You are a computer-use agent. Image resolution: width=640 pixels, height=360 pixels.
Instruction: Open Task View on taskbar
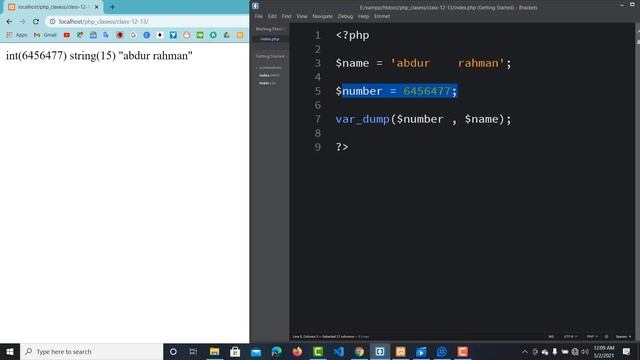[193, 352]
